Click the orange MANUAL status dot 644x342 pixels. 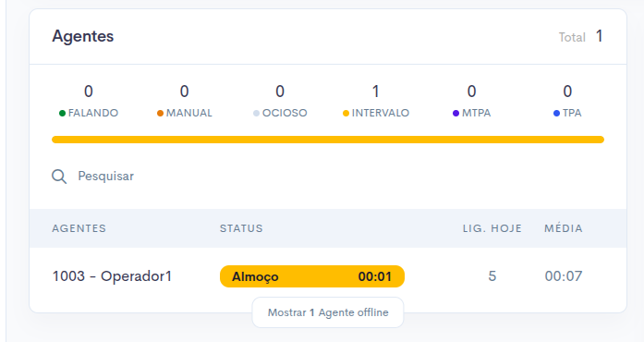click(160, 113)
